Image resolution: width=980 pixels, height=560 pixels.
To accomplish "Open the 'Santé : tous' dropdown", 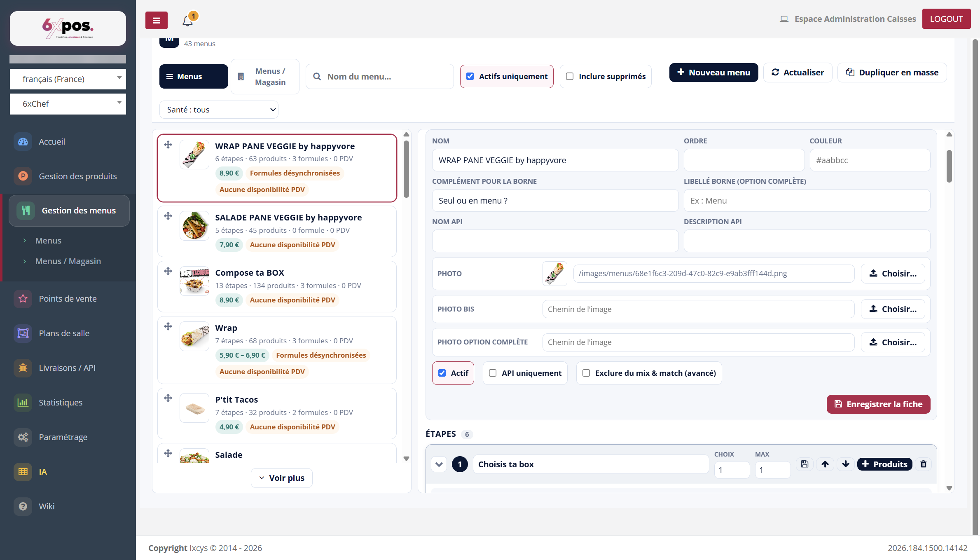I will (219, 110).
